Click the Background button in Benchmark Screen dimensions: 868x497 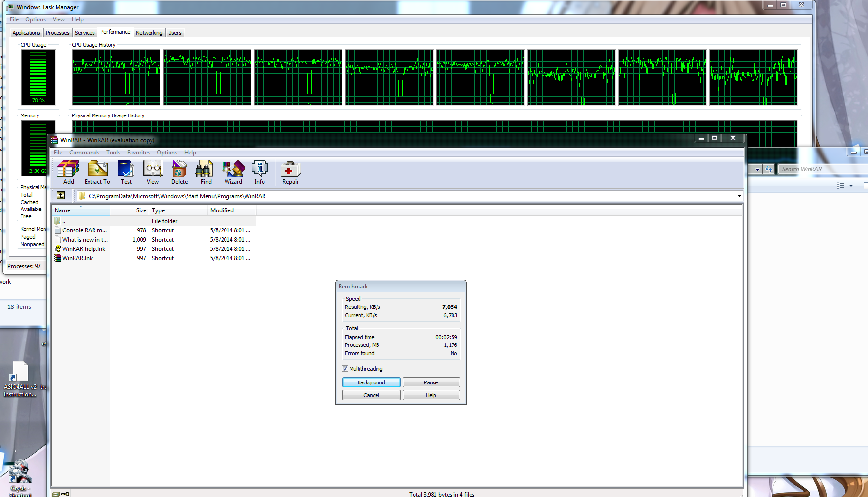click(x=371, y=382)
